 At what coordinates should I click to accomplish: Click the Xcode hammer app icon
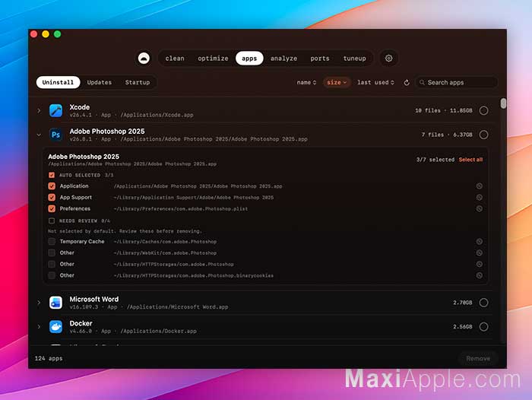click(55, 111)
